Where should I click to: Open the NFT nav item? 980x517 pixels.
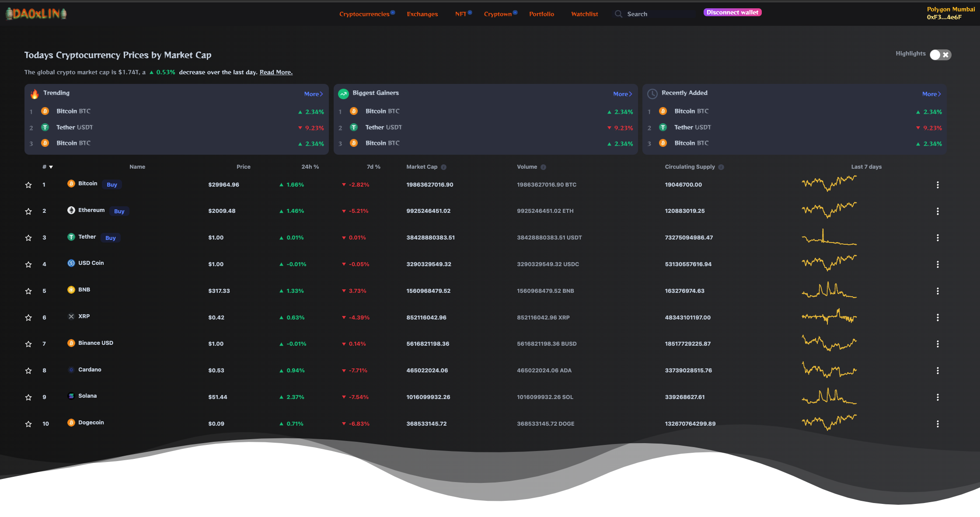[460, 14]
